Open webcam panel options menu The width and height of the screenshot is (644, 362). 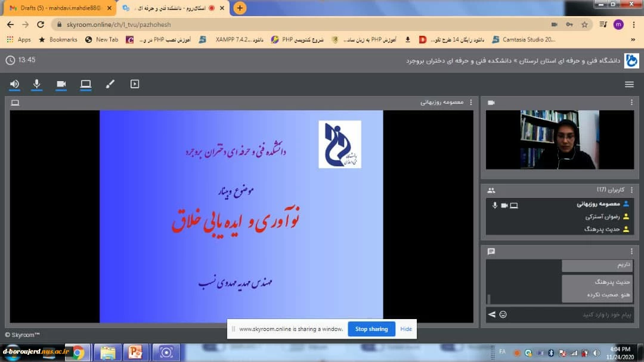pos(631,103)
